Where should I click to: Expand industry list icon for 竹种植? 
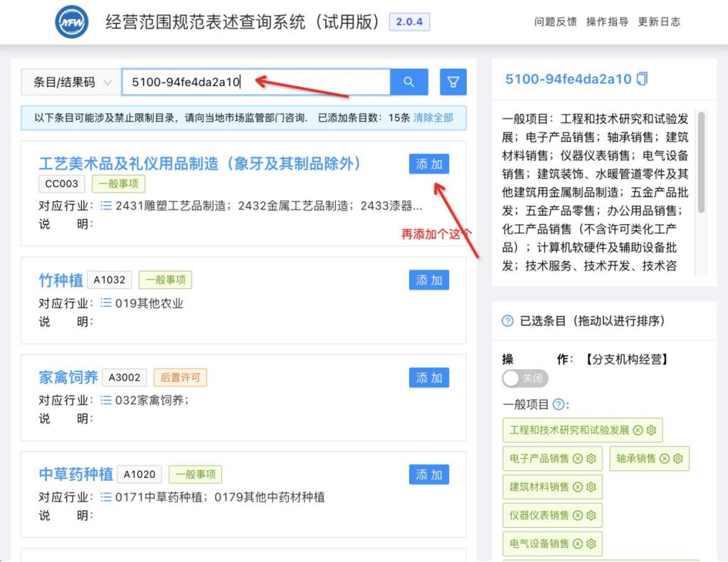106,303
